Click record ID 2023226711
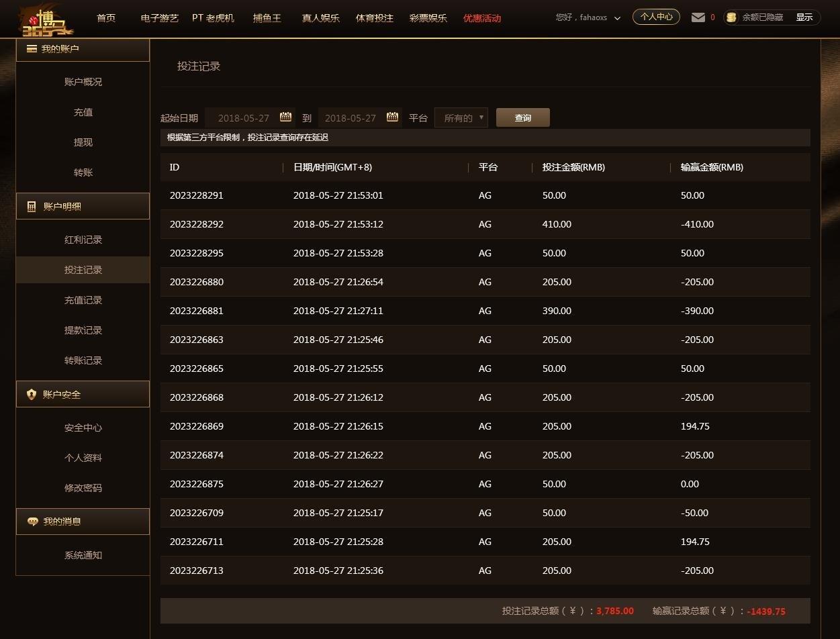The height and width of the screenshot is (639, 840). click(x=197, y=542)
